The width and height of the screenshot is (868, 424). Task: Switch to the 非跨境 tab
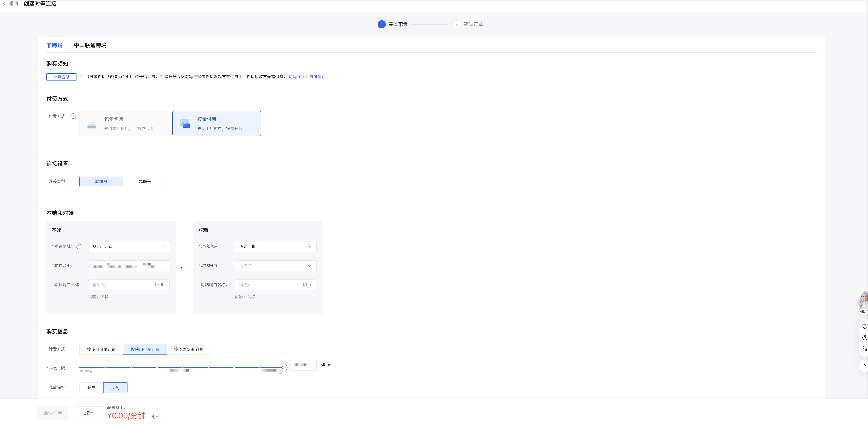click(x=55, y=45)
